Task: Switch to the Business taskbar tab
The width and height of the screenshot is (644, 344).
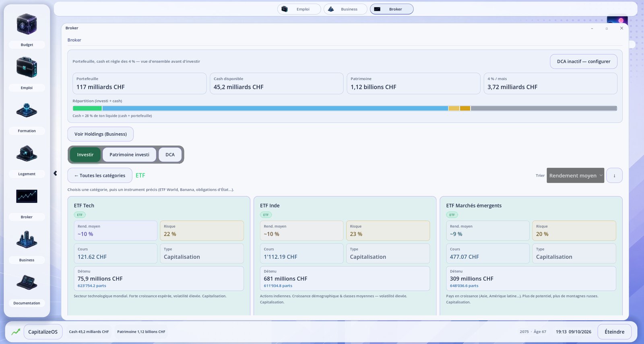Action: click(345, 9)
